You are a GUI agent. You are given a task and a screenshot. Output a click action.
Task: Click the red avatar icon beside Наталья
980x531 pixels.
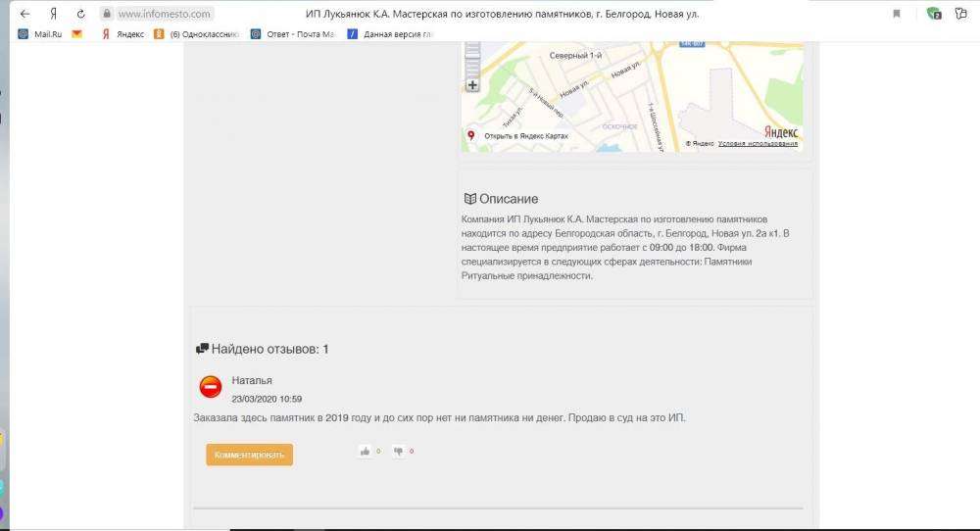coord(211,388)
